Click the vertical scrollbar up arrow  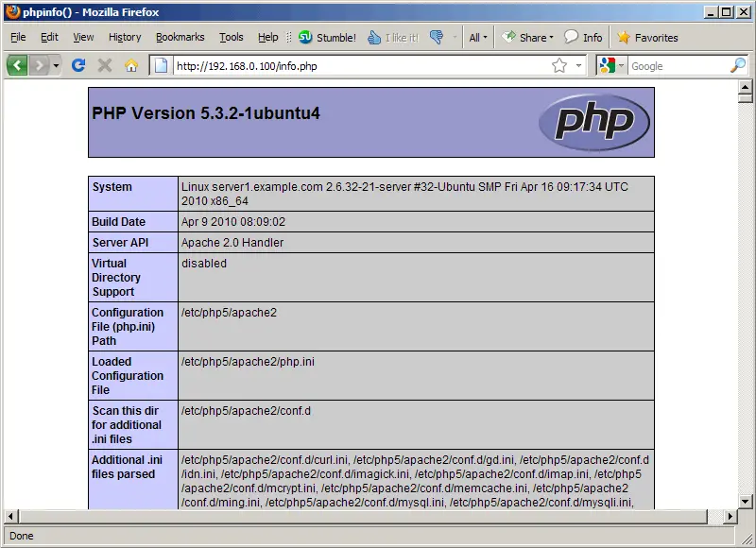coord(745,87)
